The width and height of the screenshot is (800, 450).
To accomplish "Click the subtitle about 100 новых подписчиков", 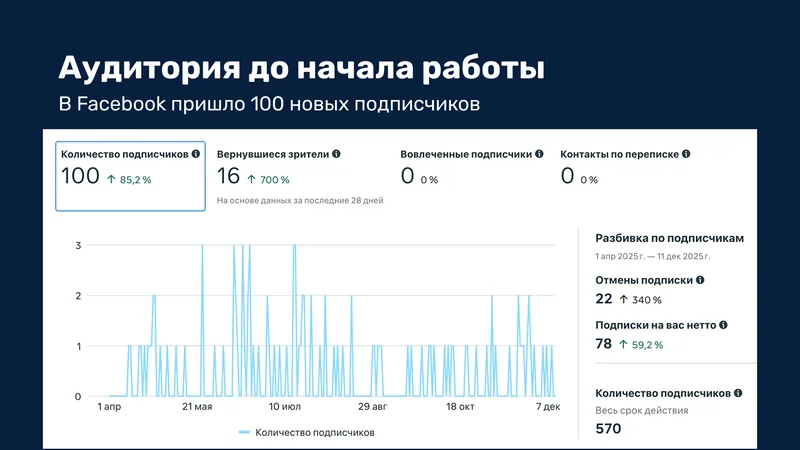I will (269, 104).
